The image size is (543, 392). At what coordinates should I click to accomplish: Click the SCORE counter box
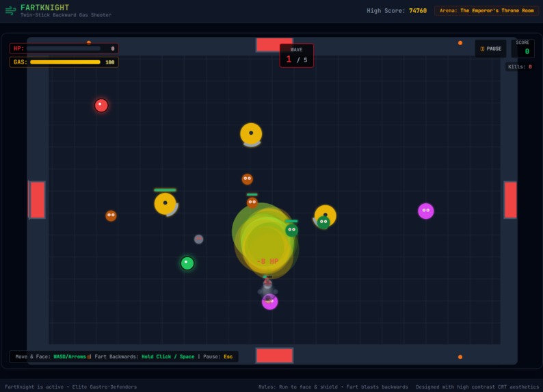pos(522,48)
